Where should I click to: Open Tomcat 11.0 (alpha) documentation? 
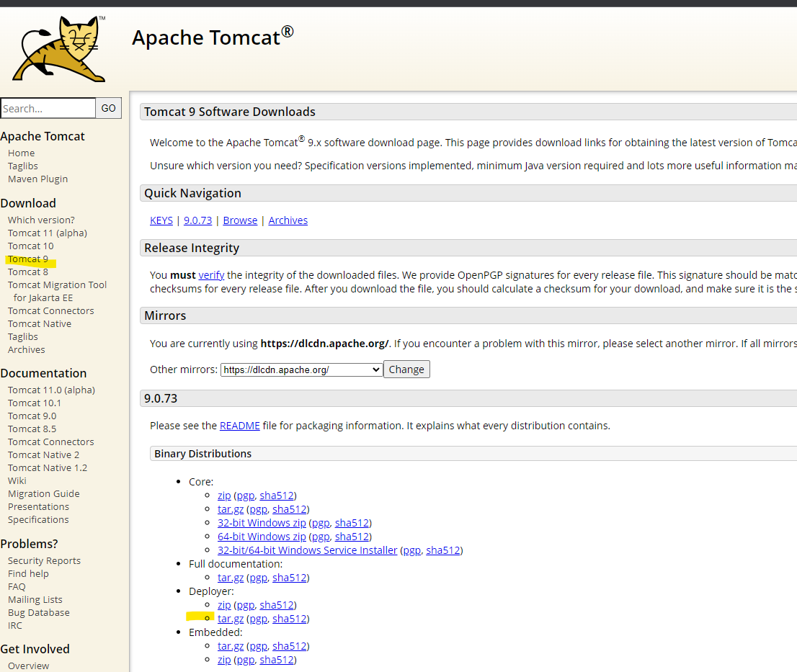(51, 390)
